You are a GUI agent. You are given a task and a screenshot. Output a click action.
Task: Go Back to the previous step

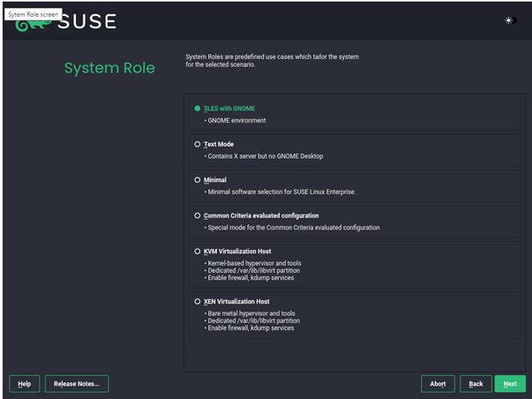(x=476, y=383)
